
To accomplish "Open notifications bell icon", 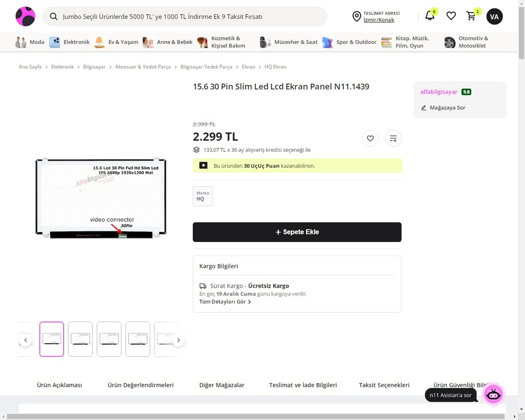I will pos(430,16).
